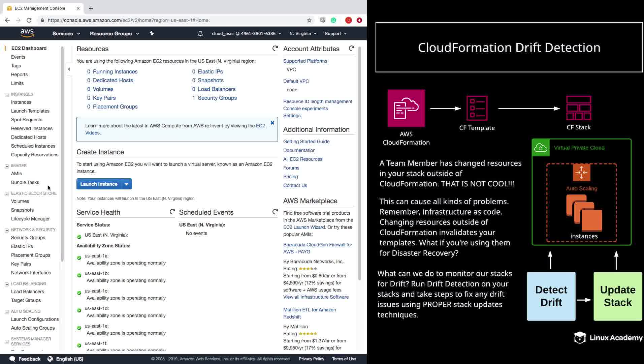The image size is (644, 364).
Task: Open the Support menu
Action: tap(335, 34)
